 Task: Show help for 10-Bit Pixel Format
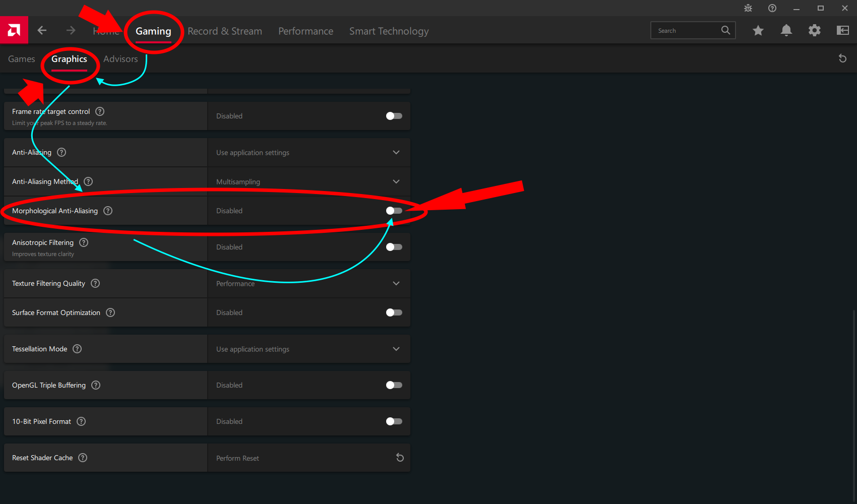pos(81,421)
